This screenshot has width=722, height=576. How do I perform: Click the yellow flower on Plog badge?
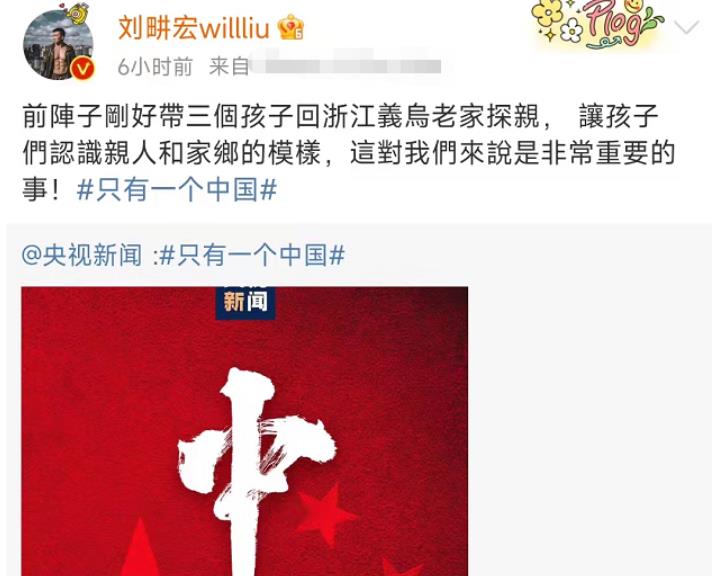click(x=547, y=13)
